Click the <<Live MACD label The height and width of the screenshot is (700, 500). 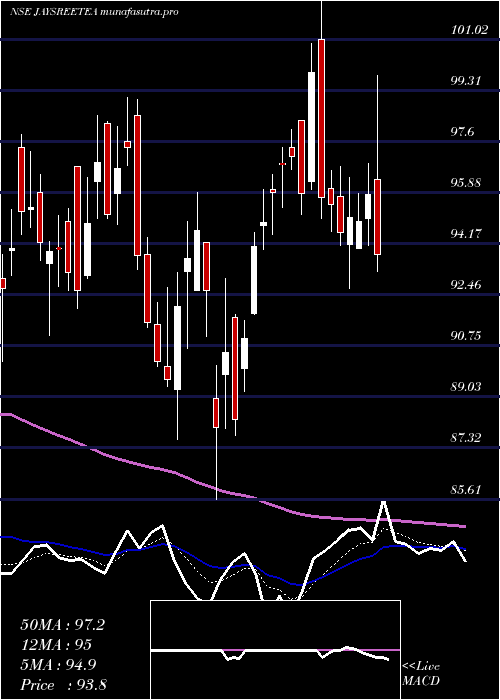pos(421,674)
